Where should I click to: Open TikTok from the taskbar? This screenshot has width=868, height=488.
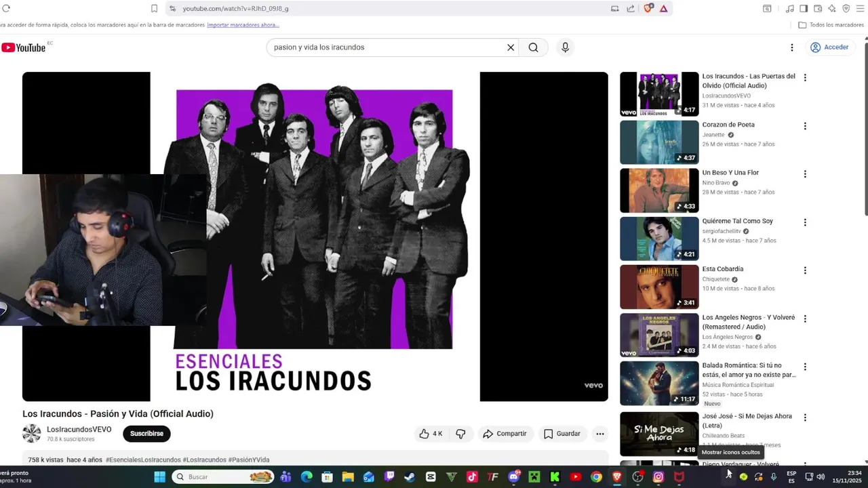(472, 477)
